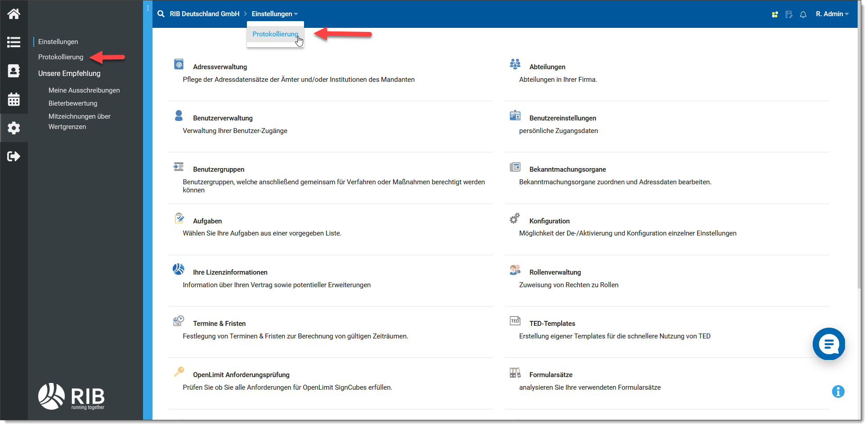Image resolution: width=868 pixels, height=427 pixels.
Task: Click the Rollenverwaltung icon
Action: pos(515,270)
